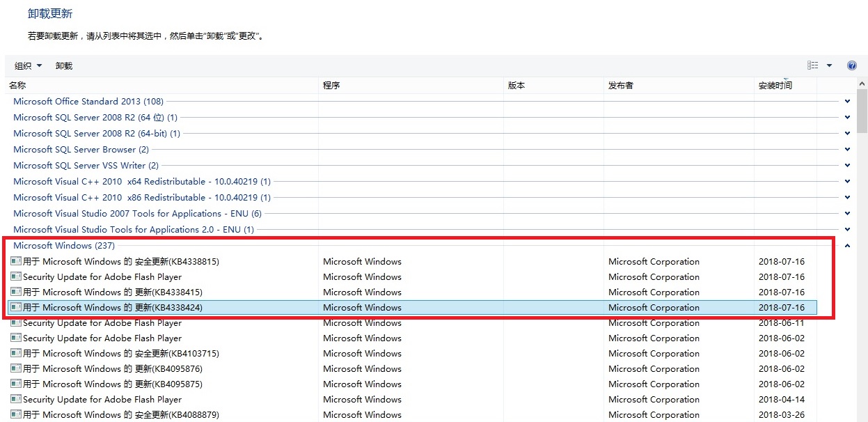Click the change view icon in the toolbar
The height and width of the screenshot is (422, 868).
[x=813, y=65]
